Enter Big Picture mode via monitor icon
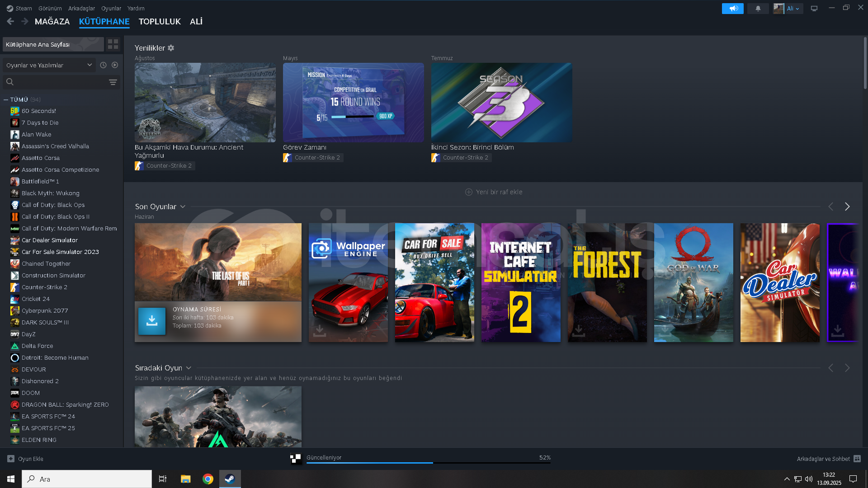This screenshot has height=488, width=868. coord(814,9)
